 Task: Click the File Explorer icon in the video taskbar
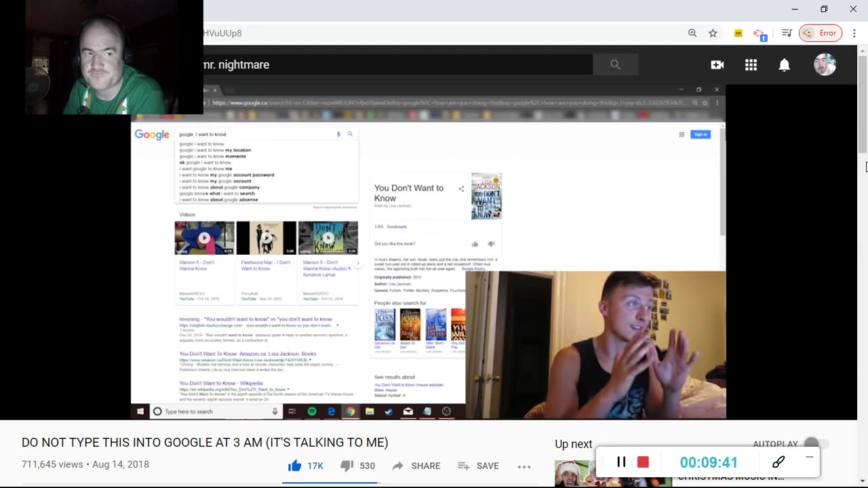tap(370, 411)
